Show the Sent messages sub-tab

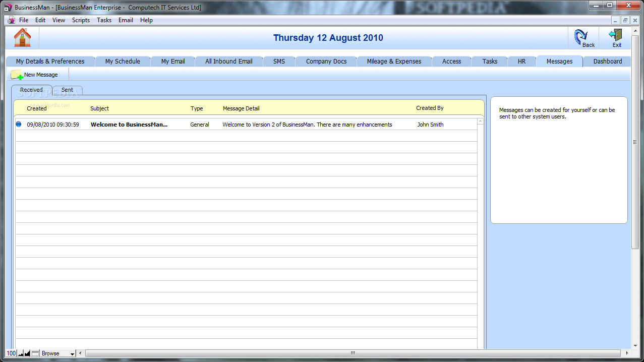point(67,90)
